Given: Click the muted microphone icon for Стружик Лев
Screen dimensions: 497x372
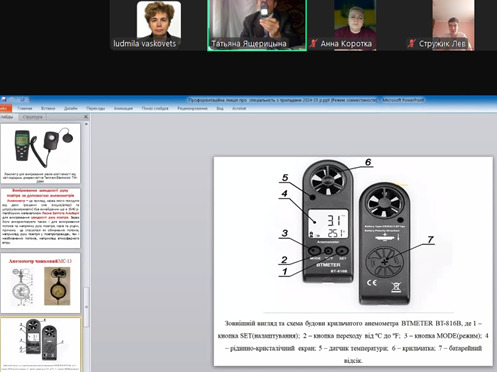Looking at the screenshot, I should click(412, 43).
